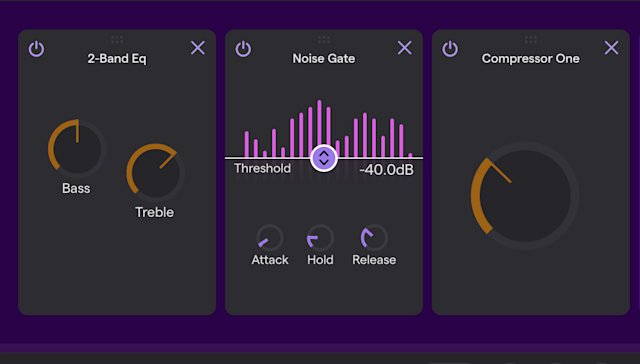The image size is (640, 364).
Task: Grab the drag handle above Noise Gate
Action: point(324,40)
